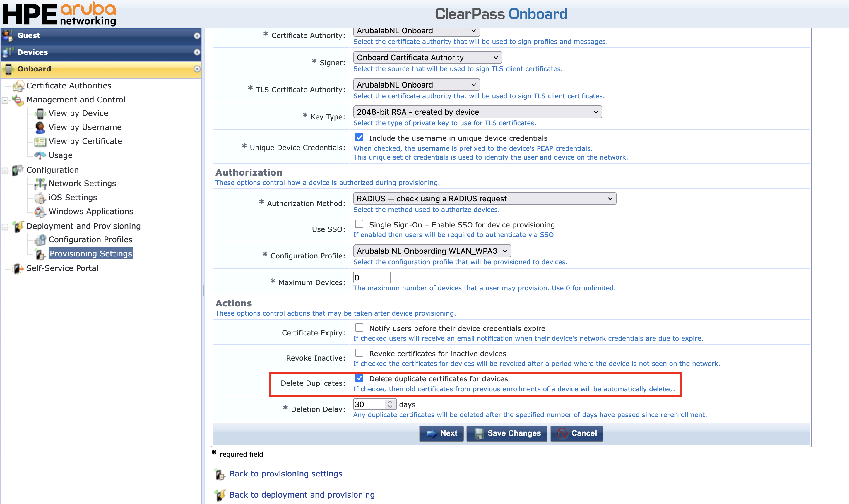Click the Next button
The image size is (849, 504).
[x=441, y=433]
